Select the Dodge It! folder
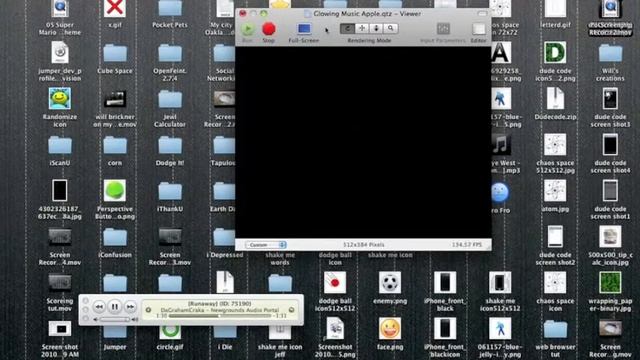The height and width of the screenshot is (360, 640). pos(170,146)
